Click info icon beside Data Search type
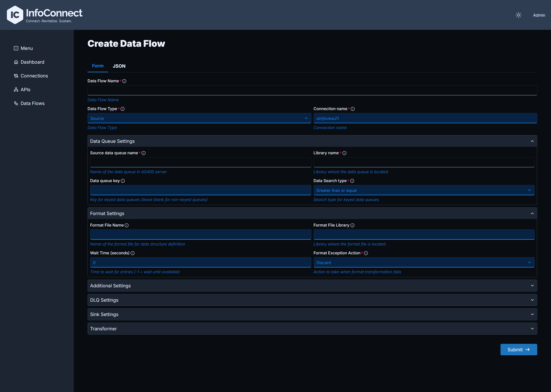 pyautogui.click(x=352, y=181)
